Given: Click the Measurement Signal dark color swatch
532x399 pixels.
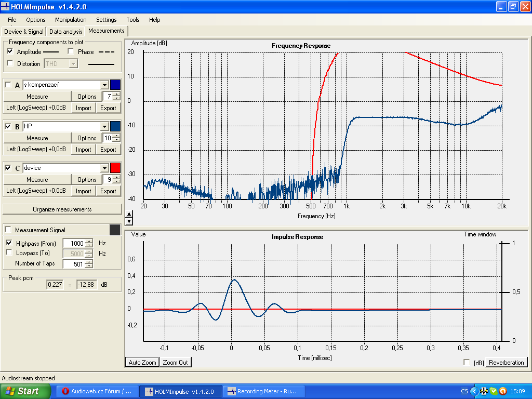Looking at the screenshot, I should coord(115,230).
